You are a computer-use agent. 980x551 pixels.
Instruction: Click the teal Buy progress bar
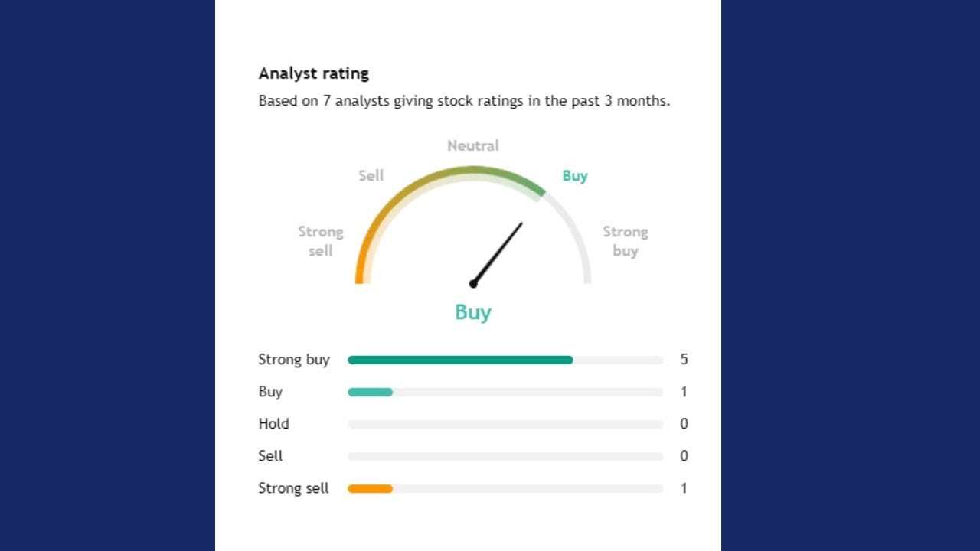pos(370,392)
